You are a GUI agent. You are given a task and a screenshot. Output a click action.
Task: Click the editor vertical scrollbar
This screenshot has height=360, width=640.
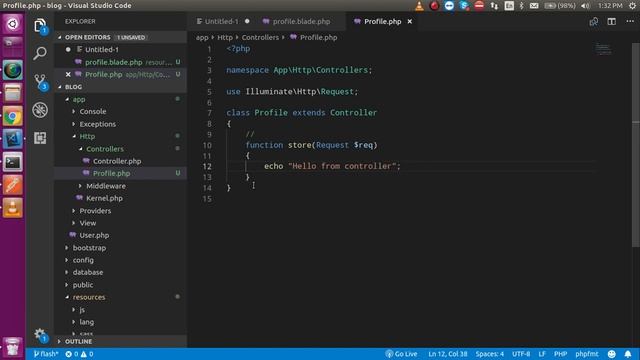coord(636,145)
